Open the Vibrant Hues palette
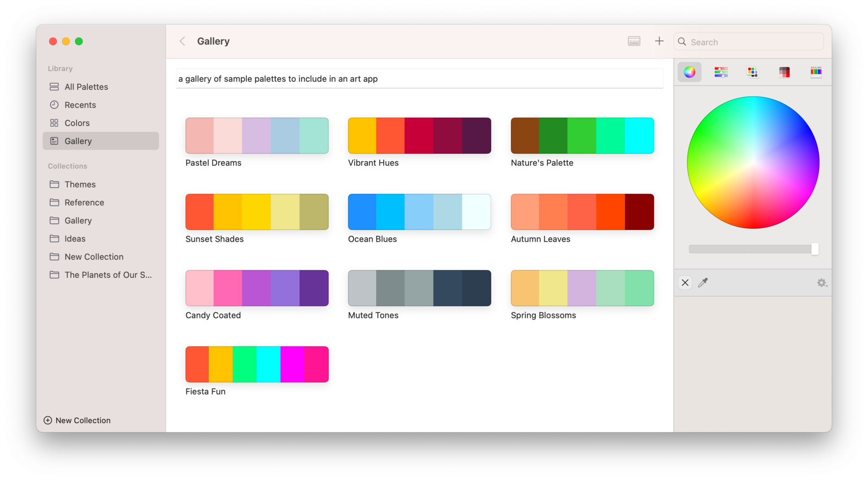Screen dimensions: 868x480 [x=420, y=136]
